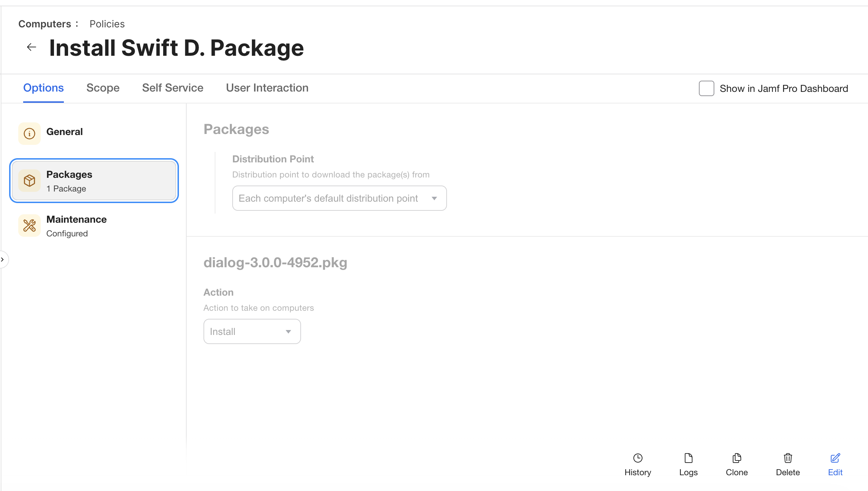Open the Action Install dropdown
The width and height of the screenshot is (868, 491).
[252, 331]
